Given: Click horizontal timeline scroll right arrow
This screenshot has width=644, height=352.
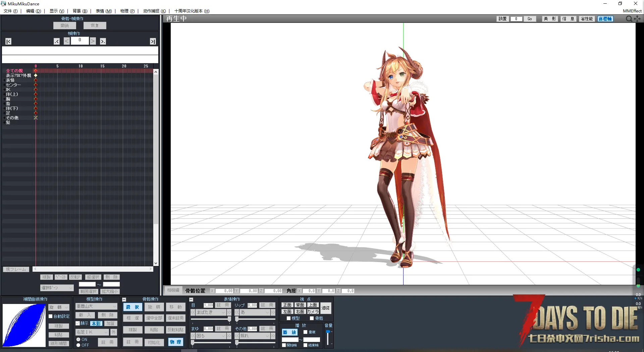Looking at the screenshot, I should (151, 269).
